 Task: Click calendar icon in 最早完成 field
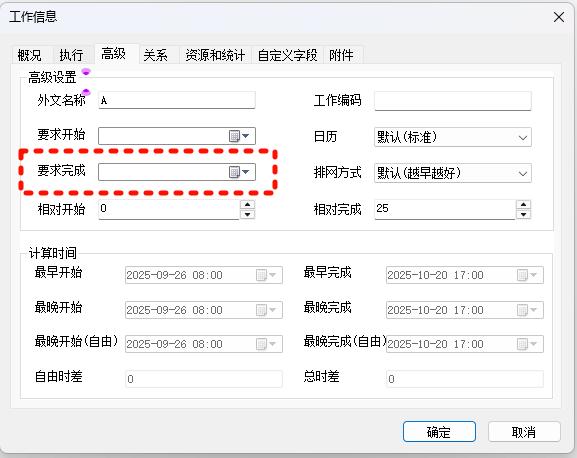(x=522, y=275)
